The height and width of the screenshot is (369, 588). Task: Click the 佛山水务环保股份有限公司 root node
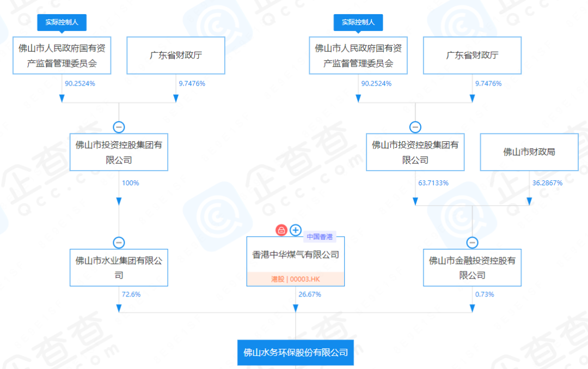296,353
